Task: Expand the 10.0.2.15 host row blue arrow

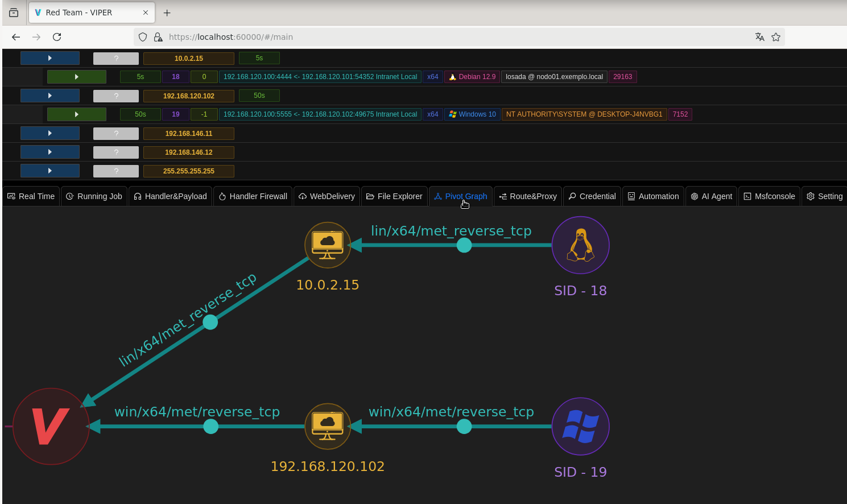Action: pos(50,58)
